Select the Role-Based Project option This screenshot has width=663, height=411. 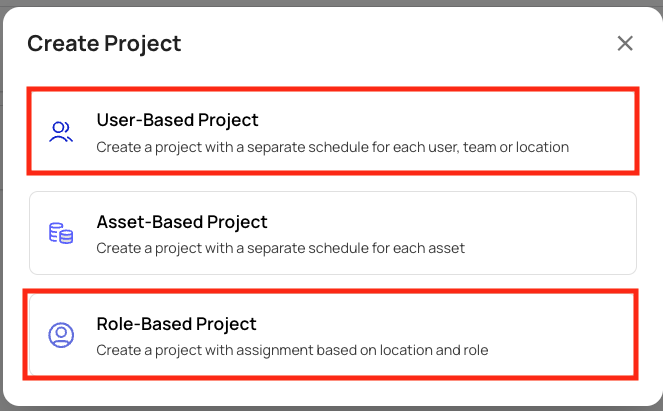pos(333,335)
